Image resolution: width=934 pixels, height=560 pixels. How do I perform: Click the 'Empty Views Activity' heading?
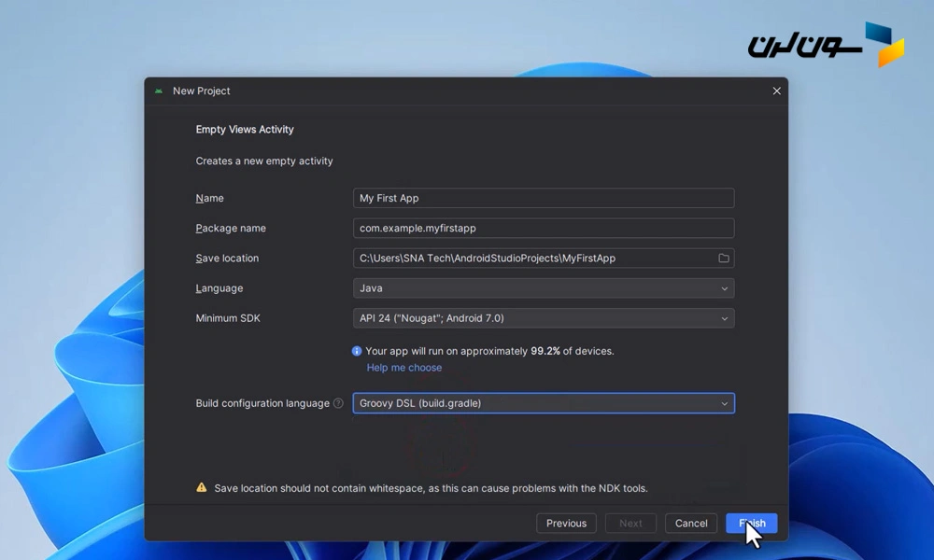click(245, 130)
